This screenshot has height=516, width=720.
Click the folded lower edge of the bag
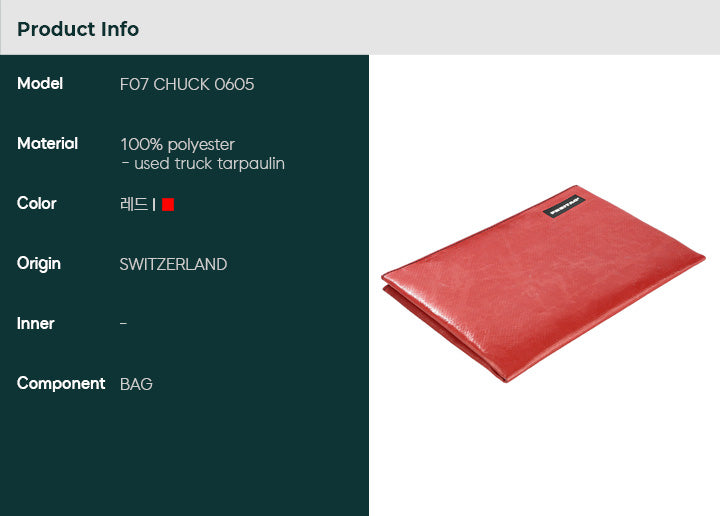click(x=441, y=333)
